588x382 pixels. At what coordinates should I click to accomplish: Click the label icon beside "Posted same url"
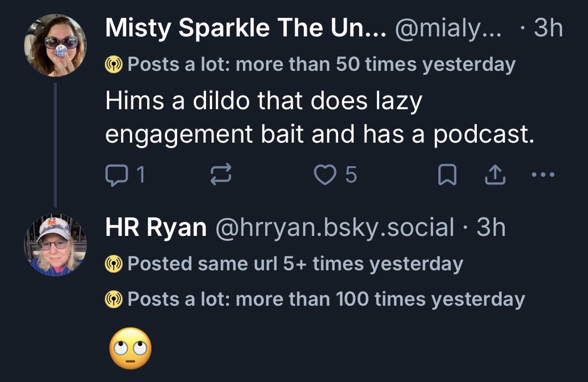(x=114, y=264)
